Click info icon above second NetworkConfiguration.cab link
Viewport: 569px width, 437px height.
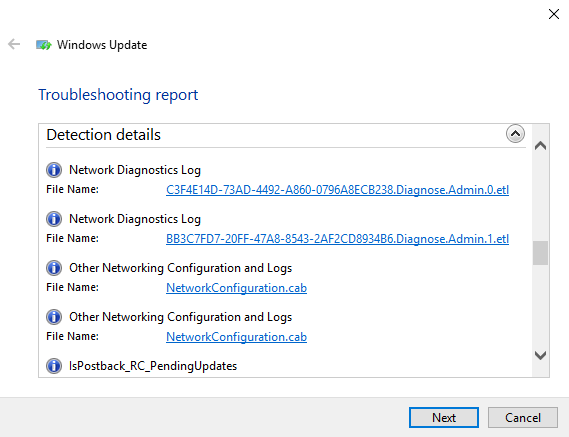[54, 316]
